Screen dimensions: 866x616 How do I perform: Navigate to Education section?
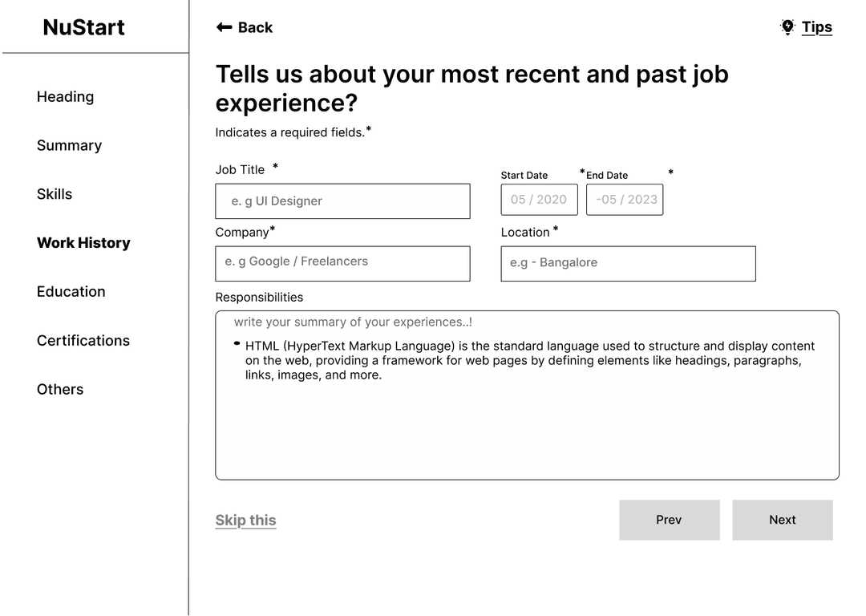[71, 292]
